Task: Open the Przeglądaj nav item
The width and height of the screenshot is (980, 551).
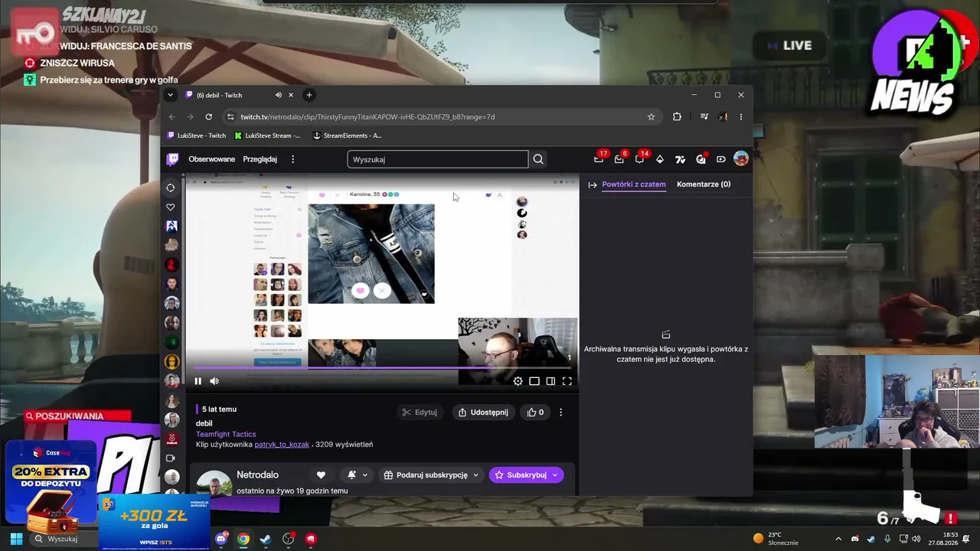Action: coord(260,159)
